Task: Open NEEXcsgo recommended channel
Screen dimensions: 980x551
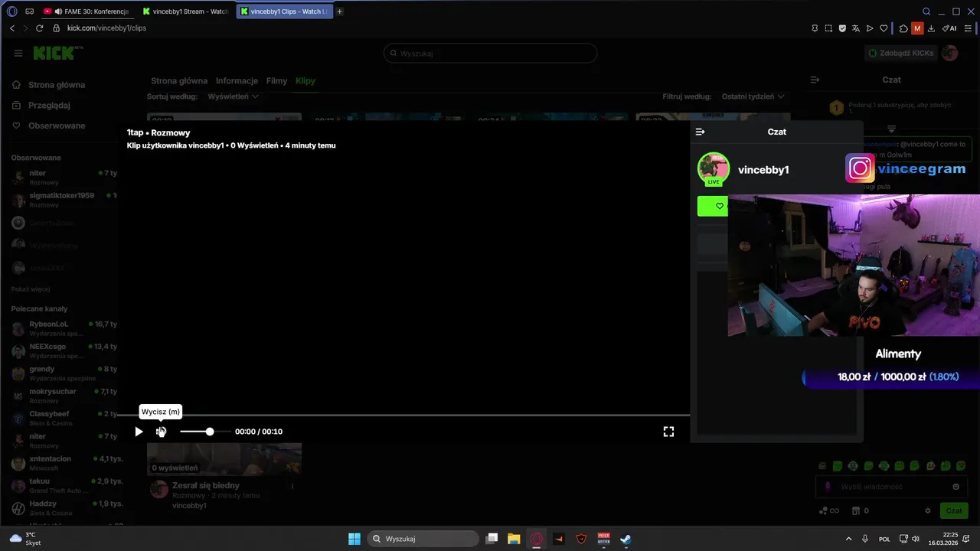Action: pos(64,350)
